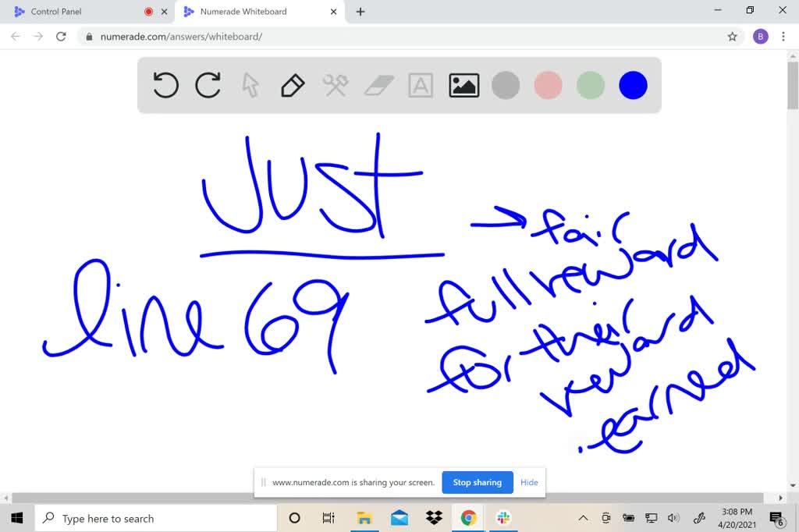Click the redo arrow in whiteboard toolbar

click(x=208, y=85)
